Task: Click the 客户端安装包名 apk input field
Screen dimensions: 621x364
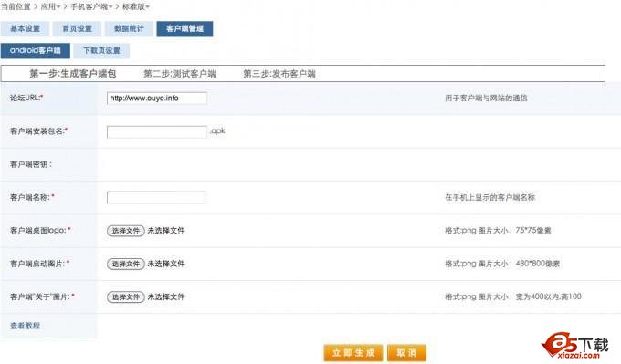Action: tap(157, 131)
